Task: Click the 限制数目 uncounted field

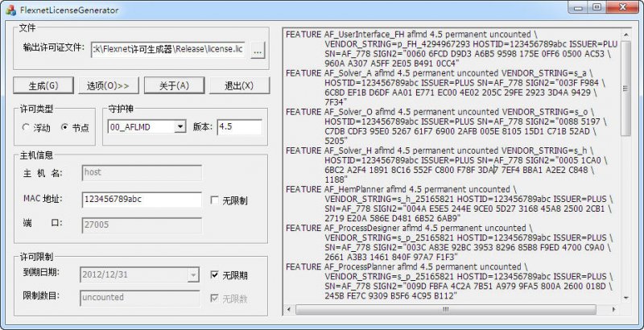Action: pyautogui.click(x=139, y=298)
